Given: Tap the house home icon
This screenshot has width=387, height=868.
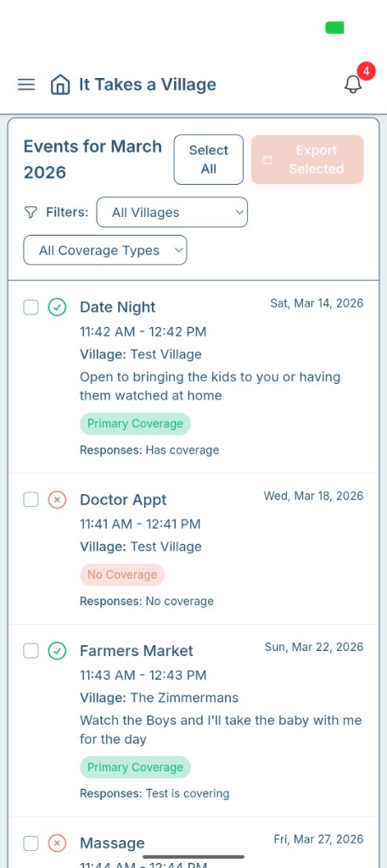Looking at the screenshot, I should pos(60,85).
